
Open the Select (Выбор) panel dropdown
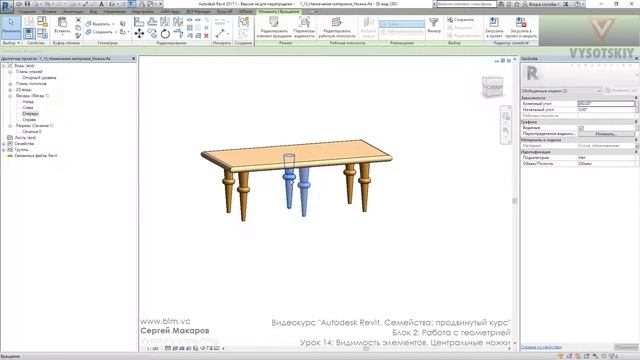coord(11,43)
